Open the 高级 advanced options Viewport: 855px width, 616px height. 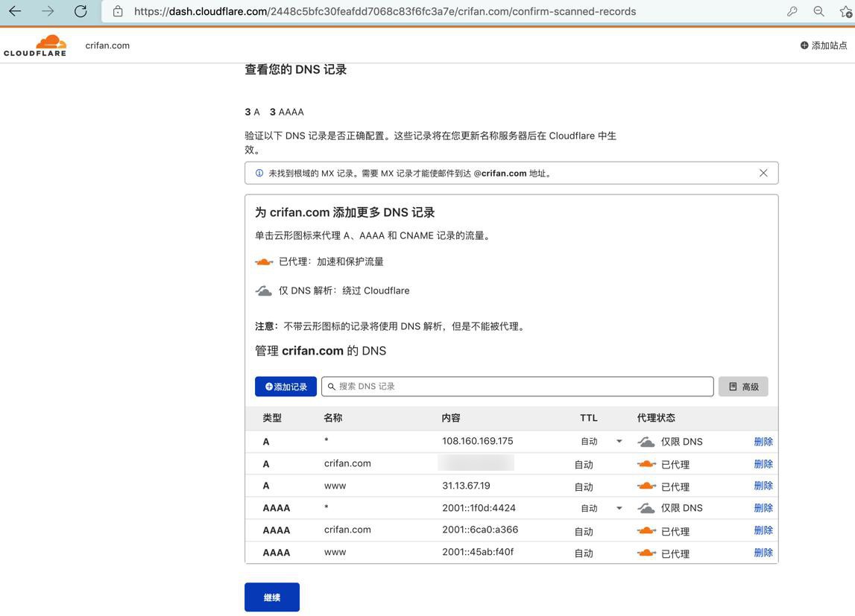point(743,387)
